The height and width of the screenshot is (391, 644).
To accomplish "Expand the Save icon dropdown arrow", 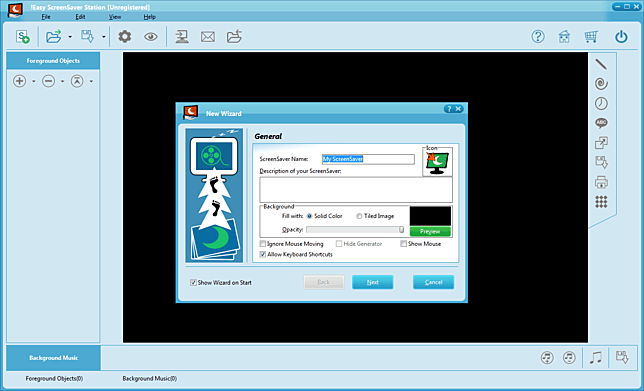I will coord(104,37).
